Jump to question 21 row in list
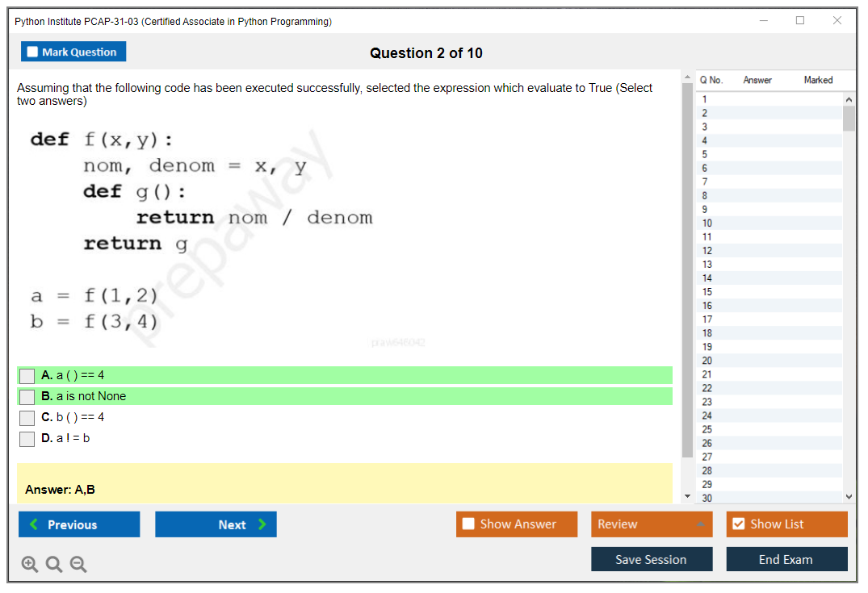The image size is (868, 593). pos(708,374)
